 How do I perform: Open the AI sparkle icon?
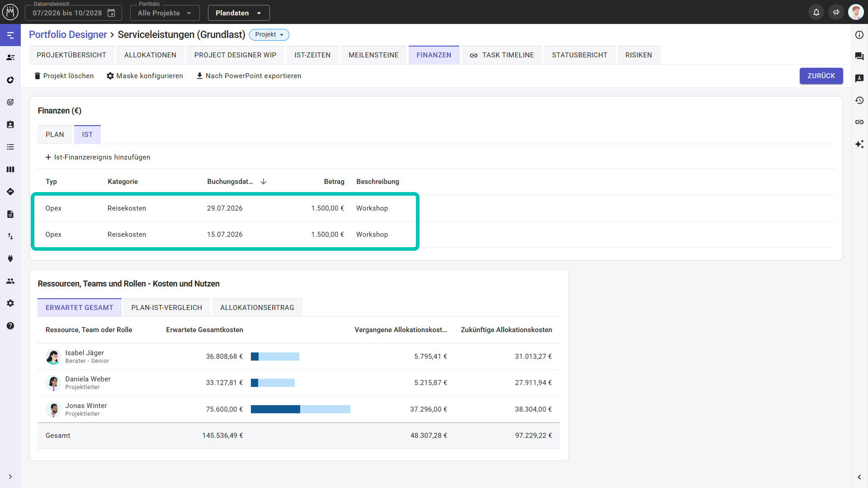(x=859, y=144)
